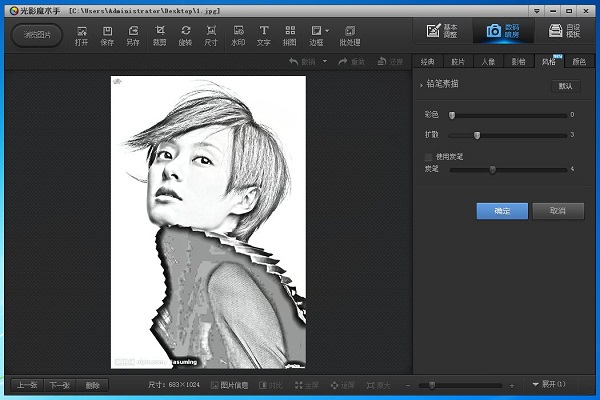Click the 扩散 (Diffusion) slider handle
Image resolution: width=600 pixels, height=400 pixels.
(x=477, y=134)
